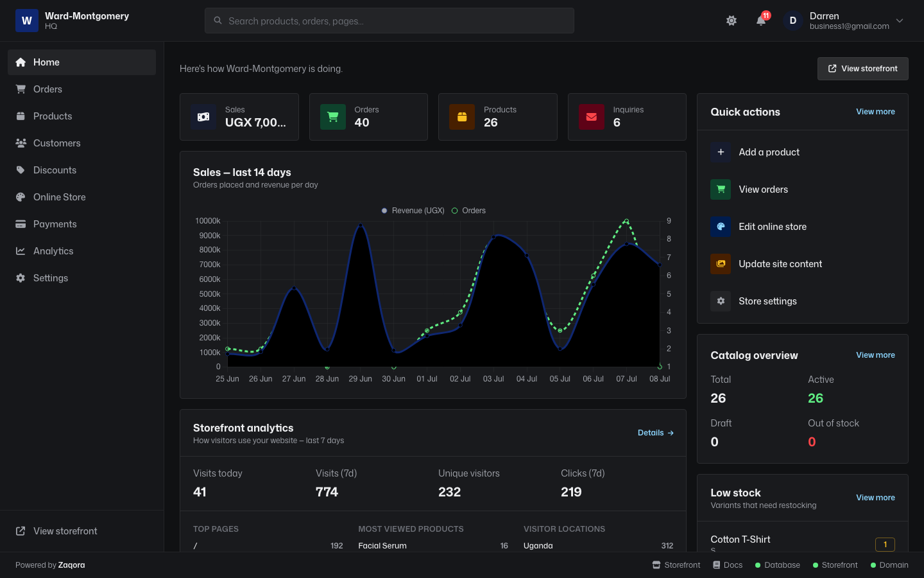Click the Orders cart icon in sidebar
This screenshot has height=578, width=924.
click(21, 89)
